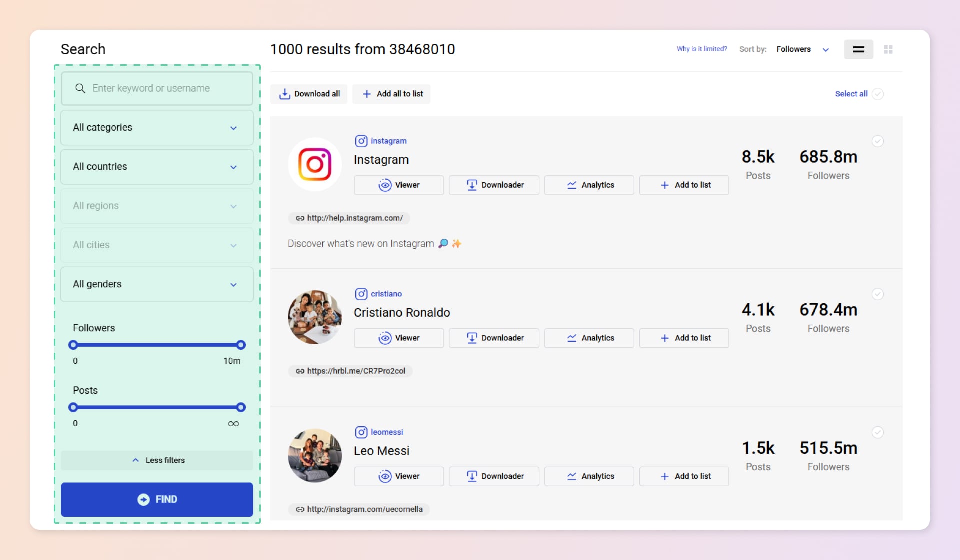Click the download icon in Leo Messi's Downloader button
Image resolution: width=960 pixels, height=560 pixels.
[471, 476]
